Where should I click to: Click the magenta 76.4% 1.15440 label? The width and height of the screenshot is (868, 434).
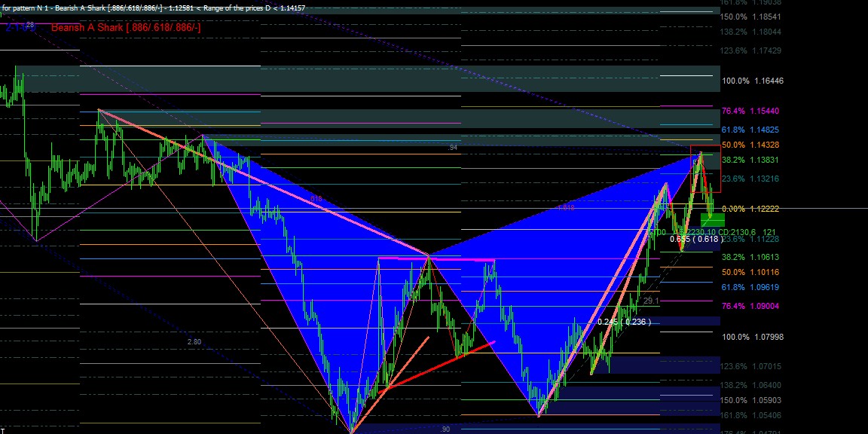(750, 112)
